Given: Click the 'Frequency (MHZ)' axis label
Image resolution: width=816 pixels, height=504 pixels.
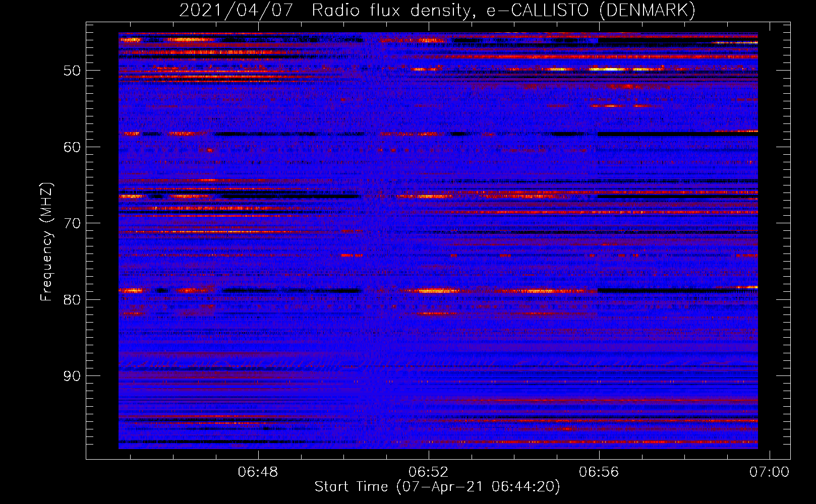Looking at the screenshot, I should click(x=46, y=241).
